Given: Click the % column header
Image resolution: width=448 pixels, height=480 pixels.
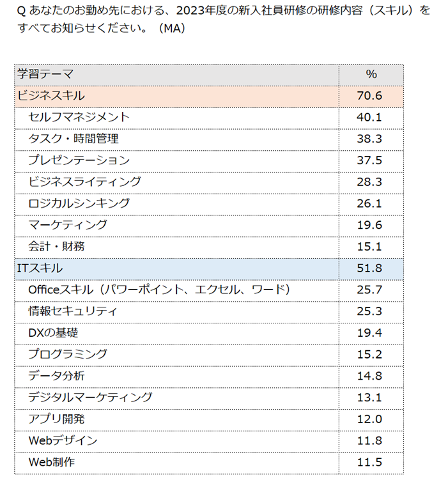Looking at the screenshot, I should click(371, 74).
